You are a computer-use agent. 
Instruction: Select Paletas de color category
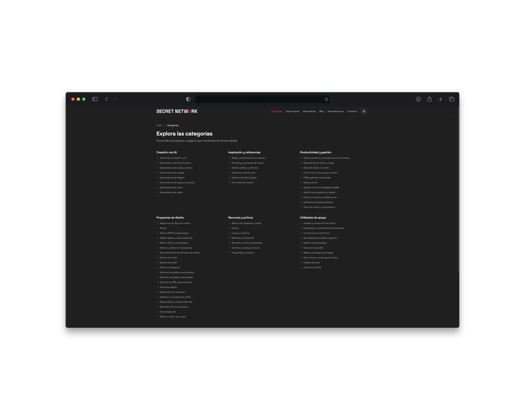click(311, 263)
